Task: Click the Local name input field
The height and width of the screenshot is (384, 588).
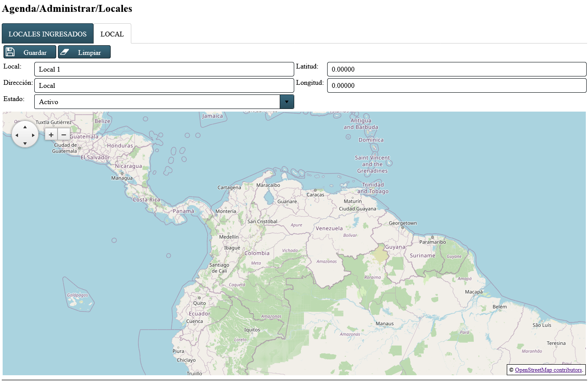Action: pos(164,69)
